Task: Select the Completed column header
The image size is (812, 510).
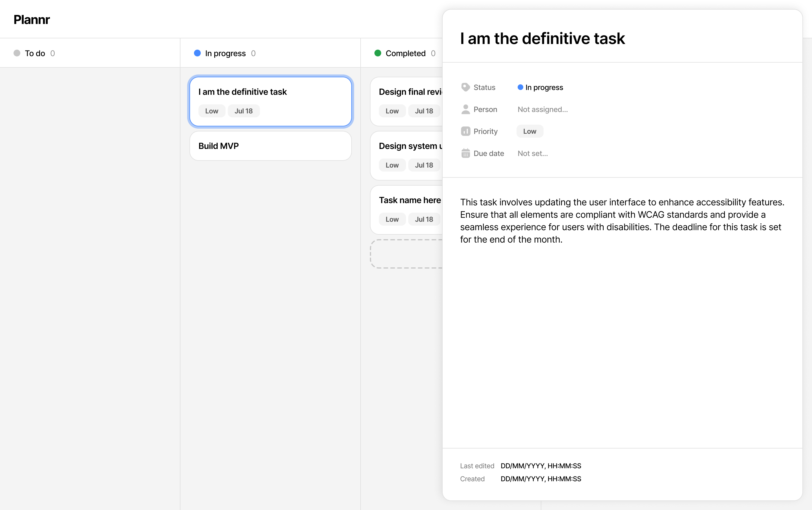Action: click(405, 53)
